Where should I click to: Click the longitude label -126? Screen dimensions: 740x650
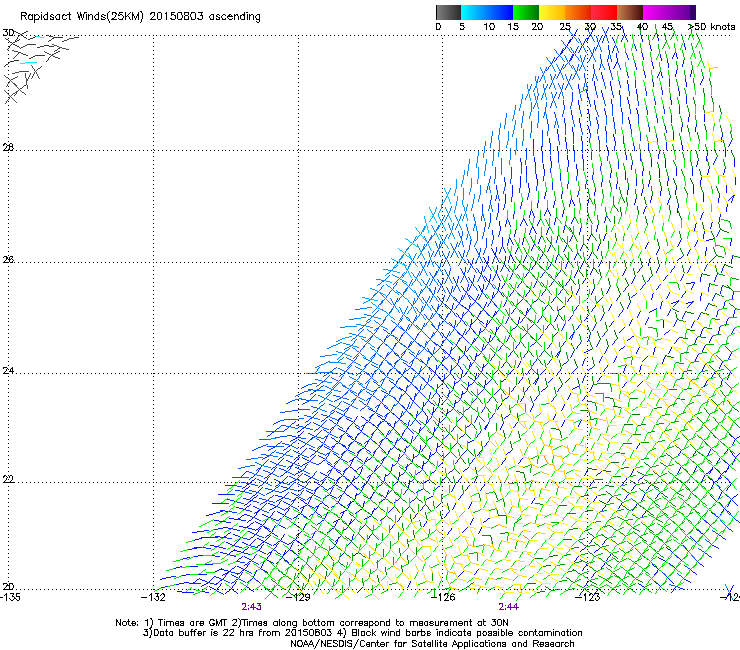click(x=443, y=597)
